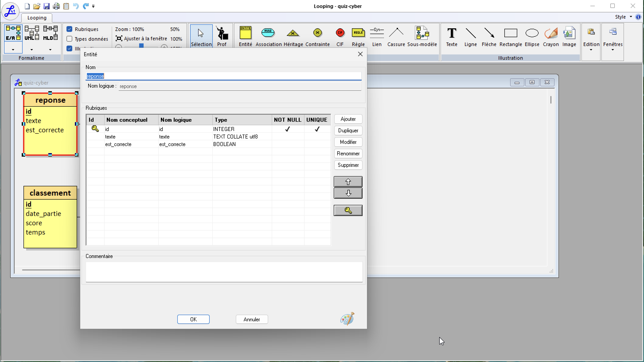Toggle NOT NULL check for id row
The image size is (644, 362).
tap(287, 129)
